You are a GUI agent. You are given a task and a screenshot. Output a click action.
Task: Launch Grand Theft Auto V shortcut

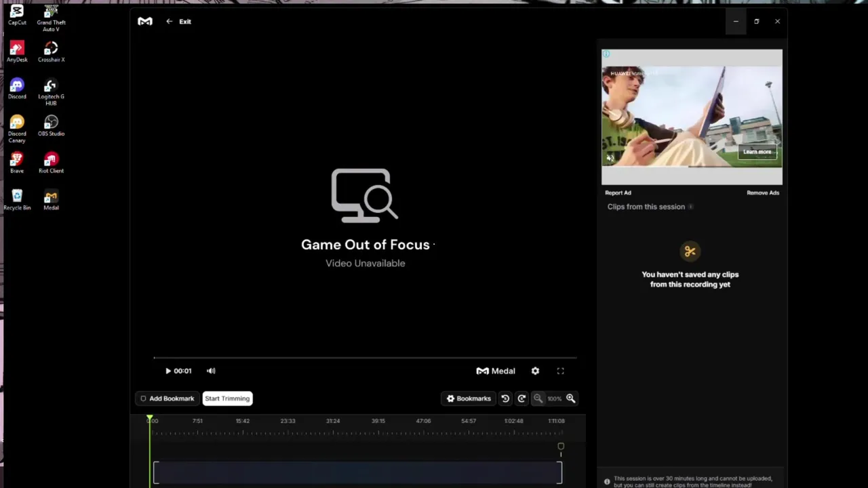(51, 18)
